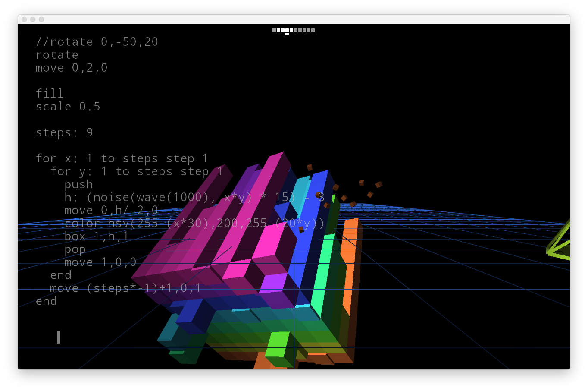Click on the "scale 0.5" code line

click(68, 107)
